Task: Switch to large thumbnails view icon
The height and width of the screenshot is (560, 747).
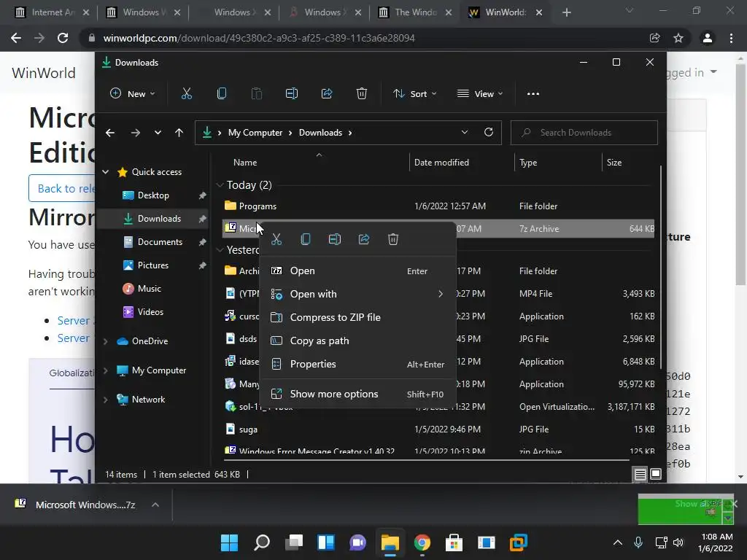Action: point(656,474)
